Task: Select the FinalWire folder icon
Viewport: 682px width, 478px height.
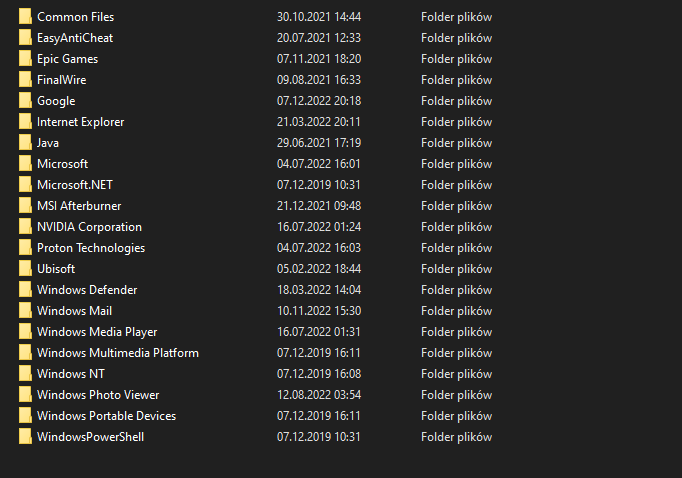Action: pyautogui.click(x=25, y=80)
